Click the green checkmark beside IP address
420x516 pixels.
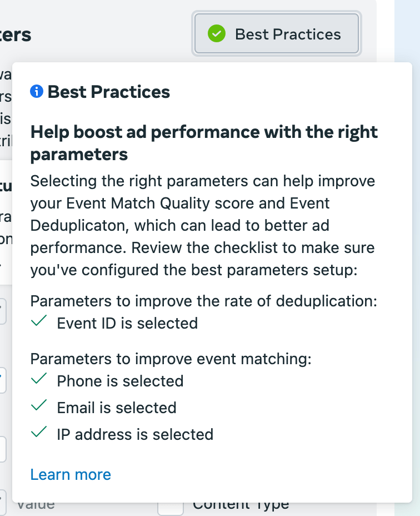coord(38,434)
